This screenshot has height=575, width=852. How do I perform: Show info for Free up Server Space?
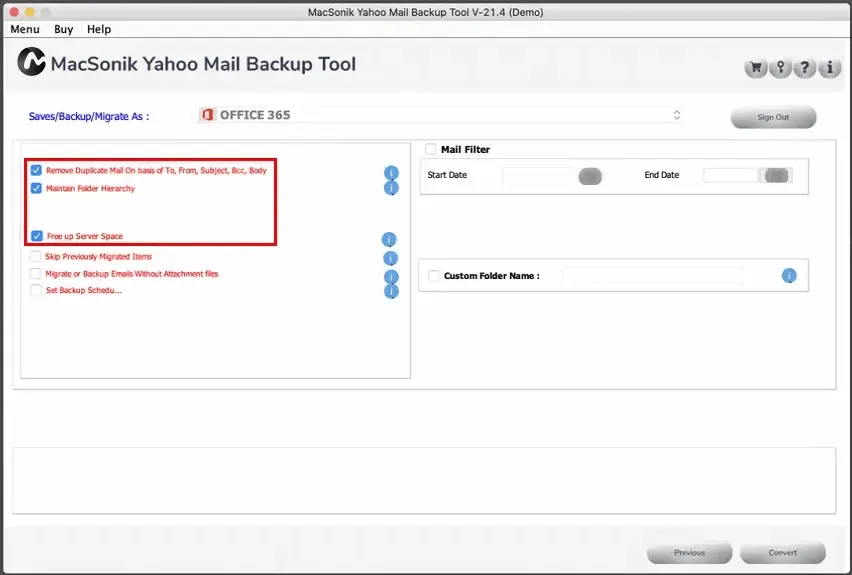point(389,239)
